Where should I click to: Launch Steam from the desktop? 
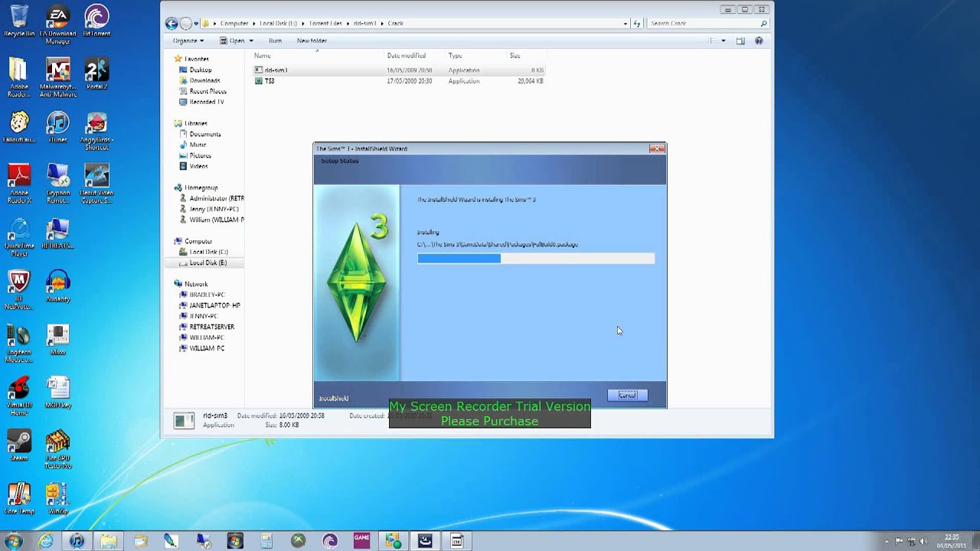pos(19,444)
